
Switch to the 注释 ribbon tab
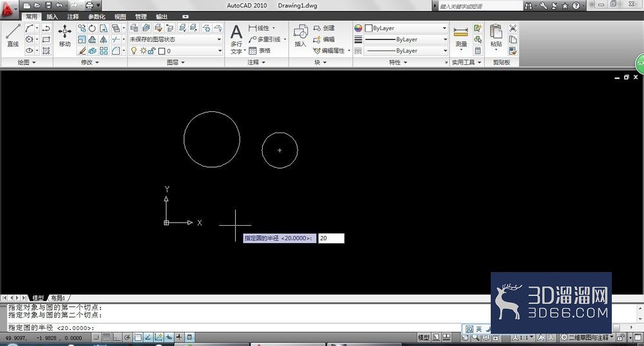click(x=73, y=17)
